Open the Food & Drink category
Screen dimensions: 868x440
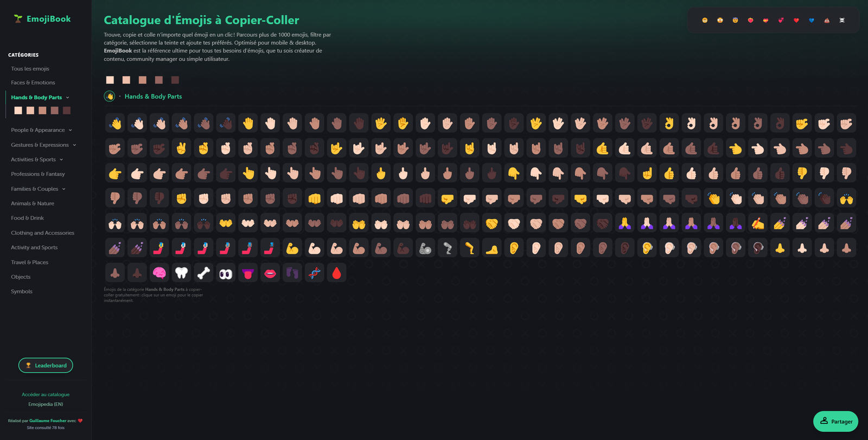tap(28, 218)
